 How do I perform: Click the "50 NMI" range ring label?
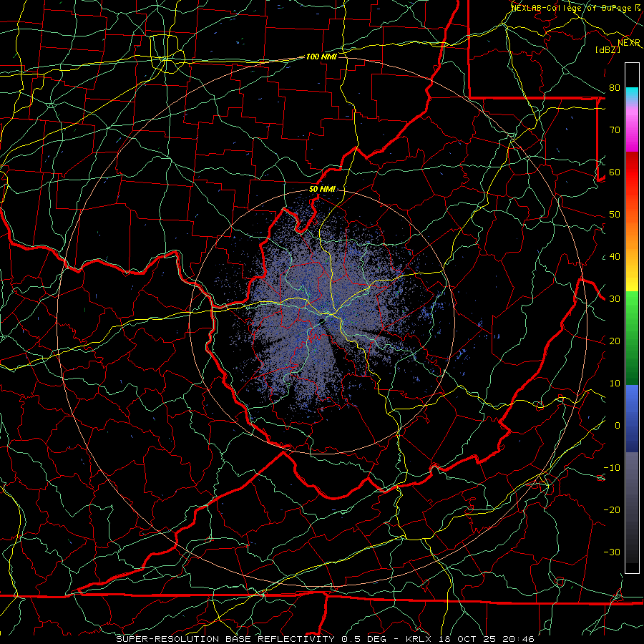322,190
